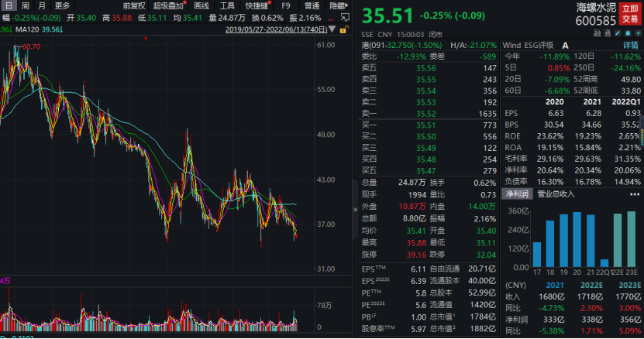Open the 更多 more periods dropdown
Image resolution: width=644 pixels, height=339 pixels.
coord(62,5)
